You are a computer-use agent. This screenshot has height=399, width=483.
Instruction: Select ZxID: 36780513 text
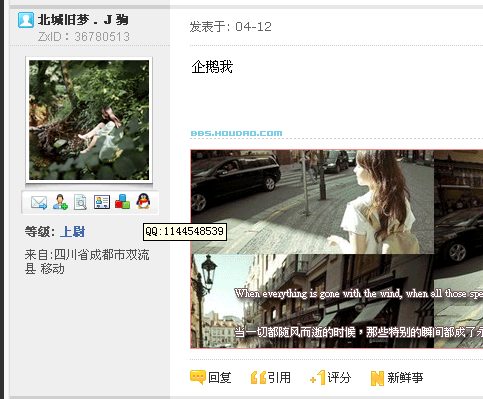pos(84,37)
